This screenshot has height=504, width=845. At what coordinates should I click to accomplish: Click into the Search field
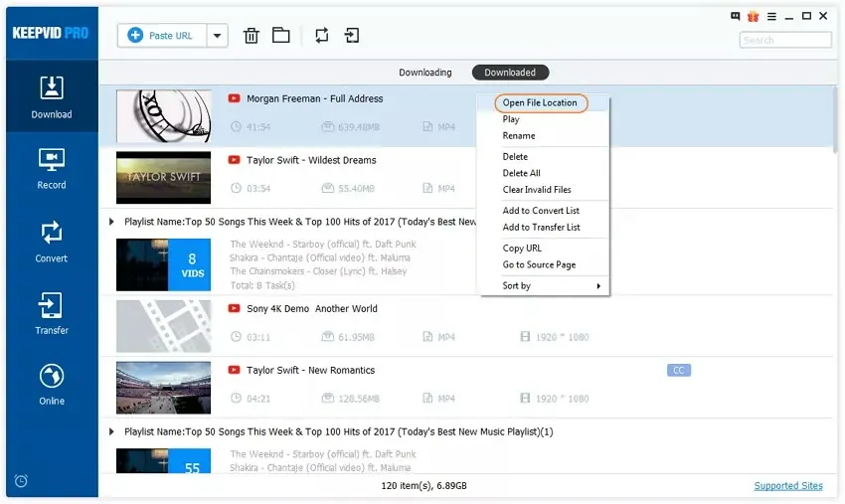point(785,40)
